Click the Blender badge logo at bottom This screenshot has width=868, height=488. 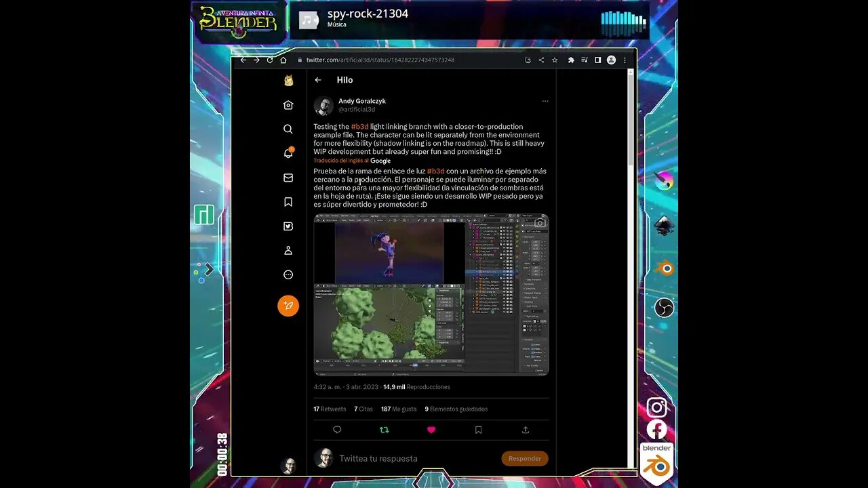pos(656,463)
